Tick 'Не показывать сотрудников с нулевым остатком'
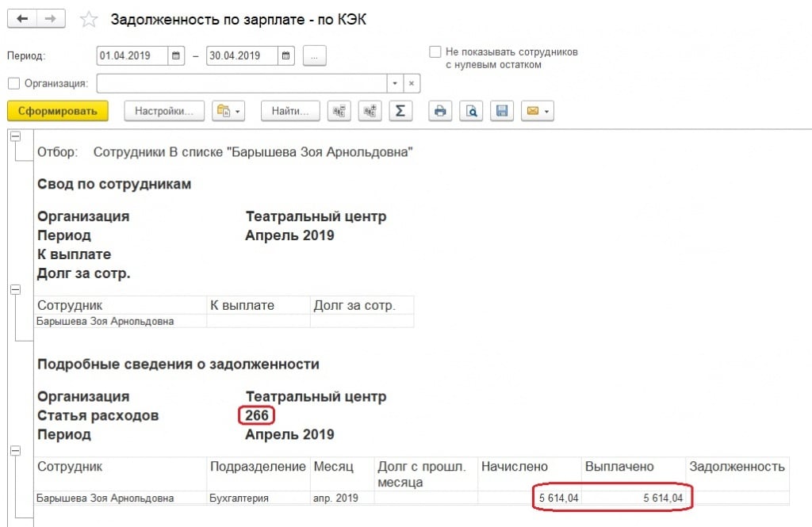 click(435, 52)
